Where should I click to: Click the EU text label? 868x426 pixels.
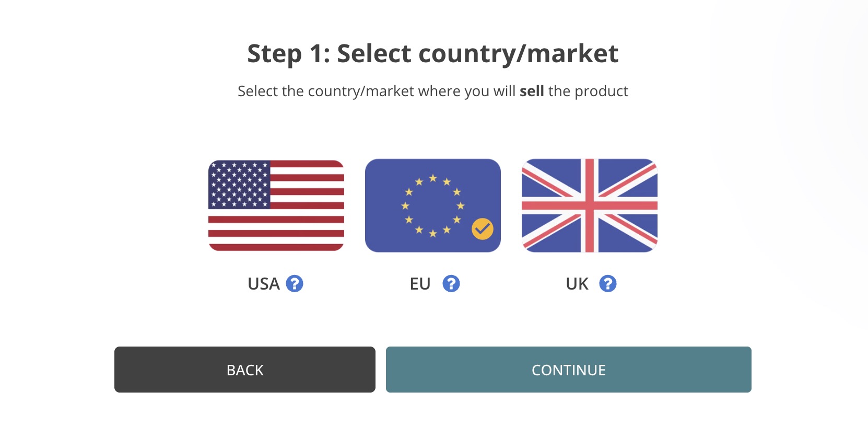[420, 284]
